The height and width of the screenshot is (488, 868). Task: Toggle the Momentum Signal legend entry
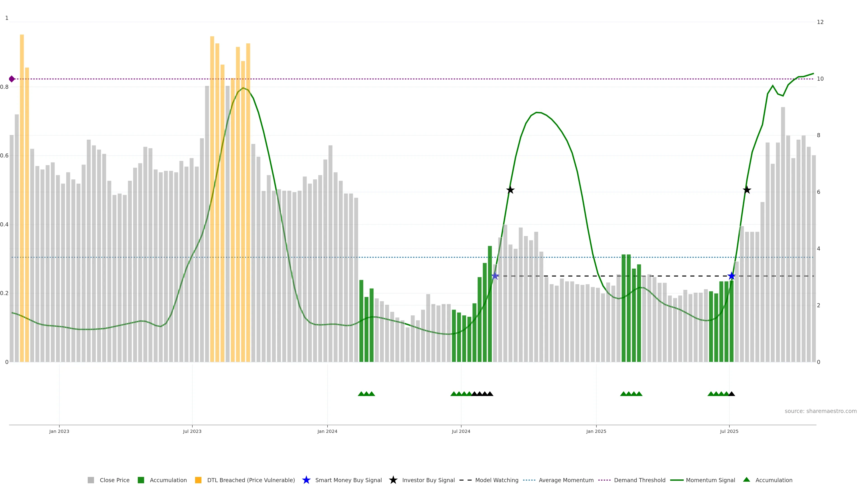coord(710,480)
